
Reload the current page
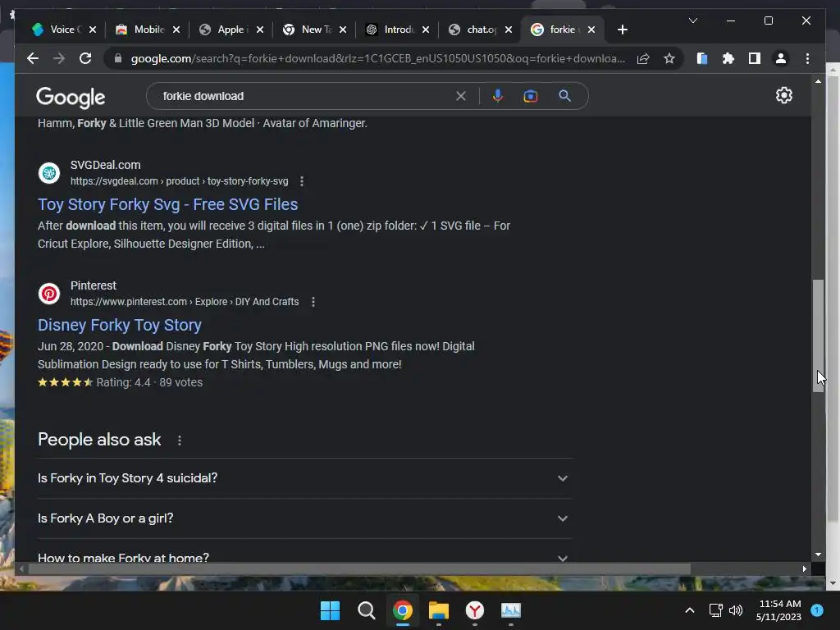pyautogui.click(x=85, y=58)
